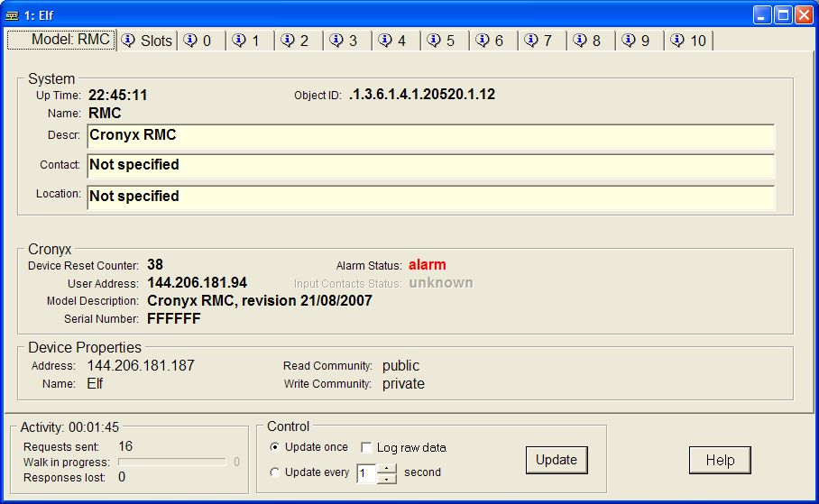Click the red alarm status text

tap(428, 265)
